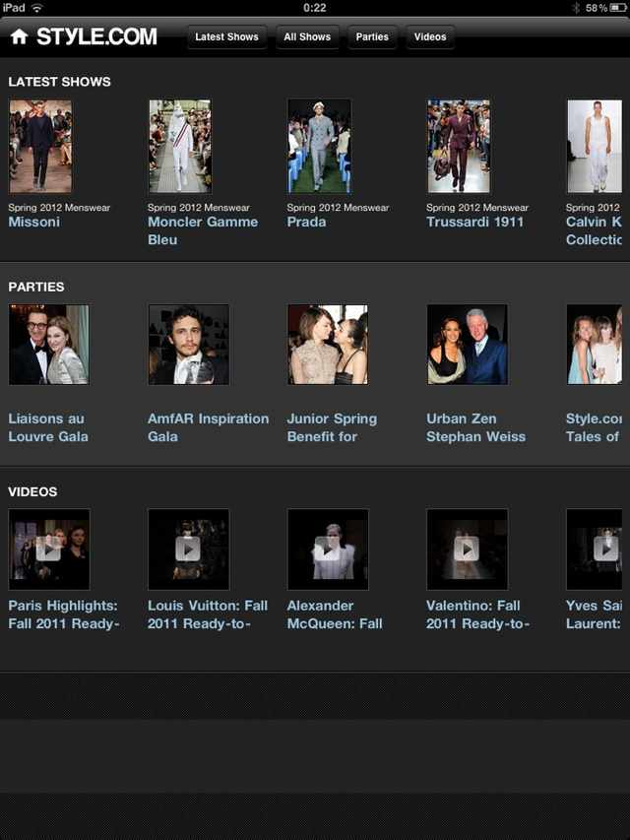Image resolution: width=630 pixels, height=840 pixels.
Task: Open the Moncler Gamme Bleu runway thumbnail
Action: pyautogui.click(x=180, y=146)
